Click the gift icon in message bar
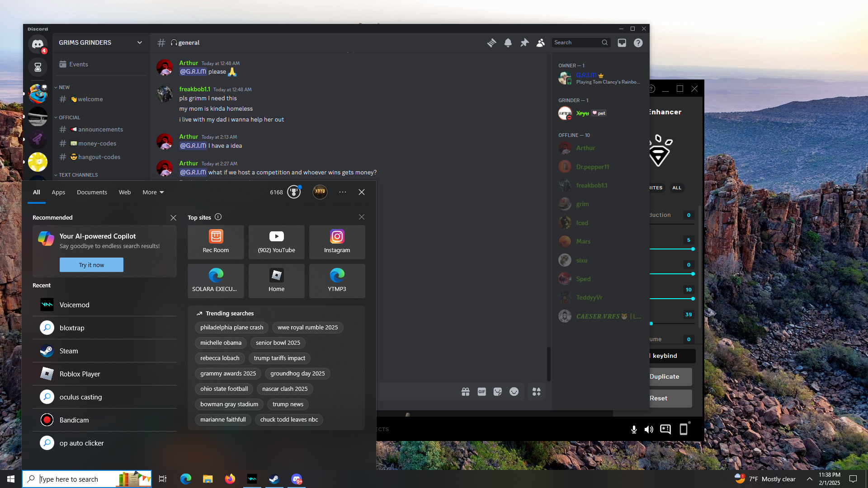 465,392
